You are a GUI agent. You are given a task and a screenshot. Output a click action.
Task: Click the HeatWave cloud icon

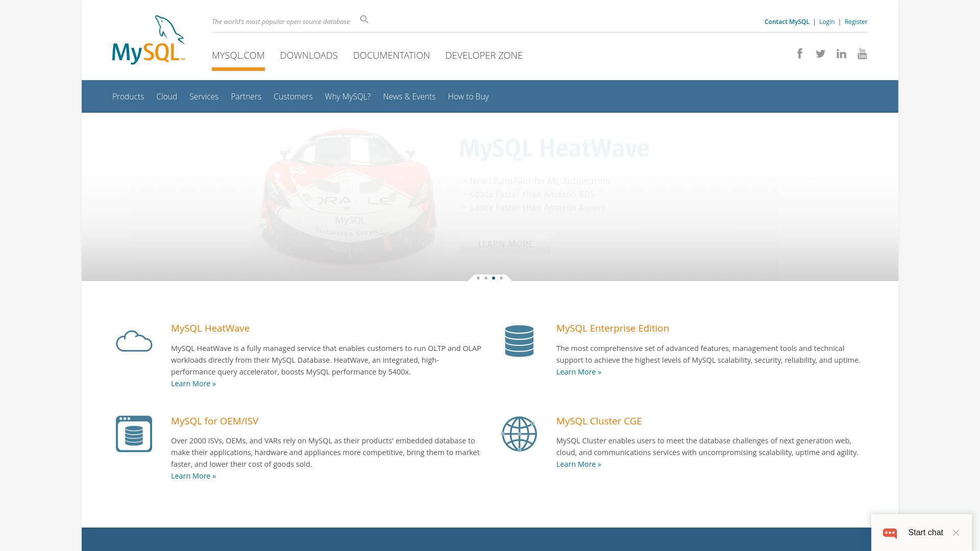tap(134, 341)
